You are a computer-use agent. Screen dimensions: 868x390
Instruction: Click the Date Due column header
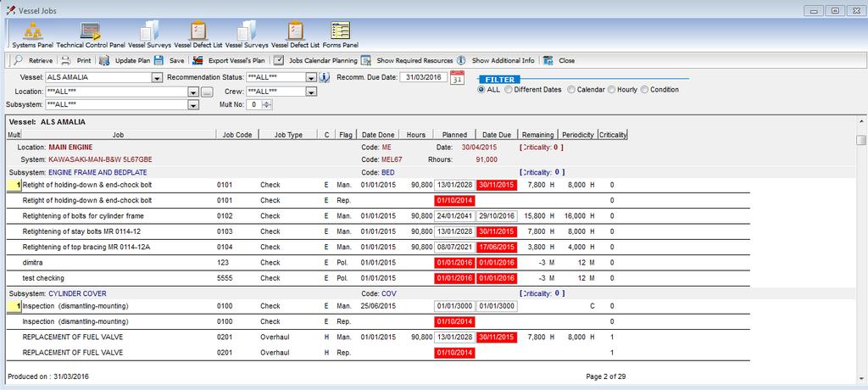497,135
